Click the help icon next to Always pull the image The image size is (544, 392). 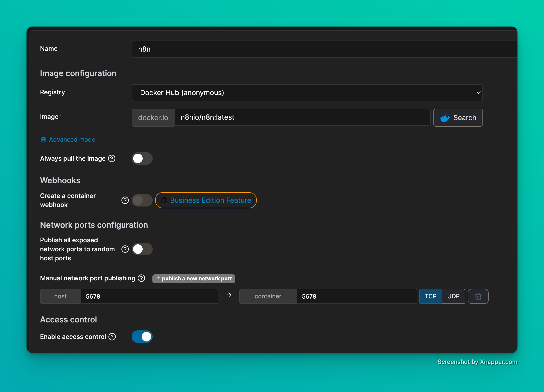click(x=112, y=158)
